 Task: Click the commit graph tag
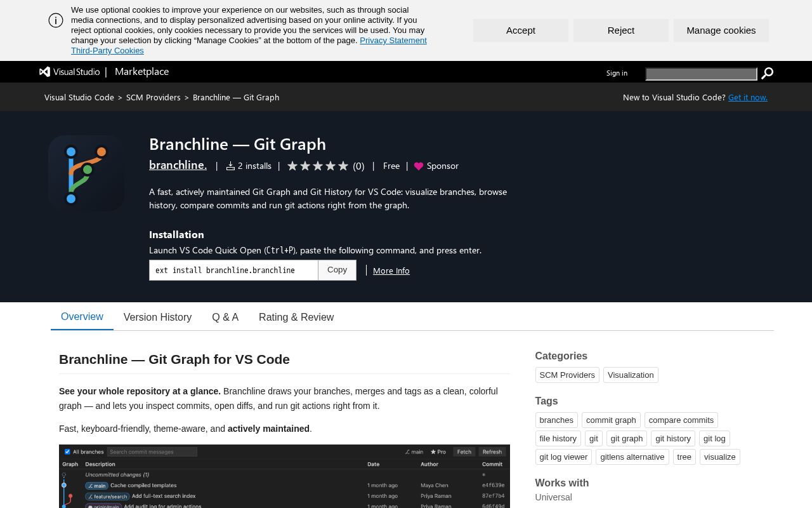(x=611, y=420)
